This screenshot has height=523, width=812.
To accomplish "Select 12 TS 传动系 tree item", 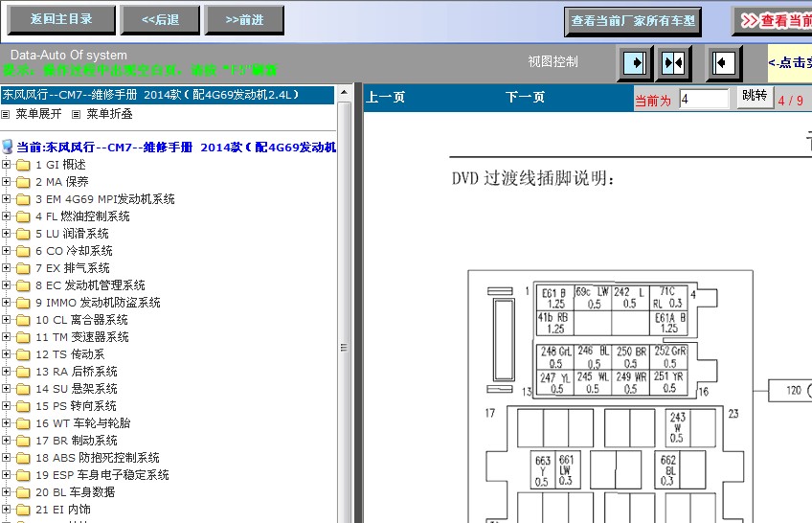I will (x=70, y=354).
